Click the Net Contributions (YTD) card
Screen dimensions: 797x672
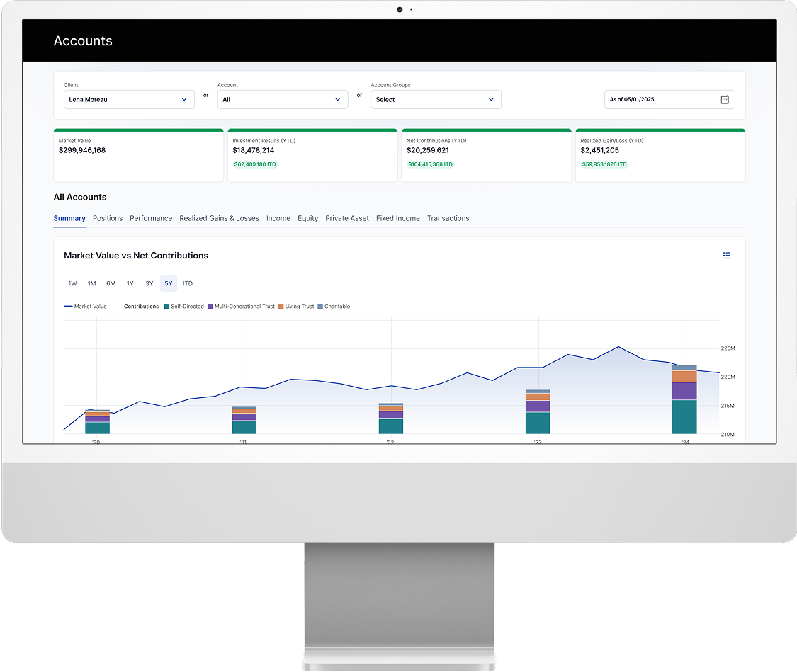pyautogui.click(x=487, y=155)
